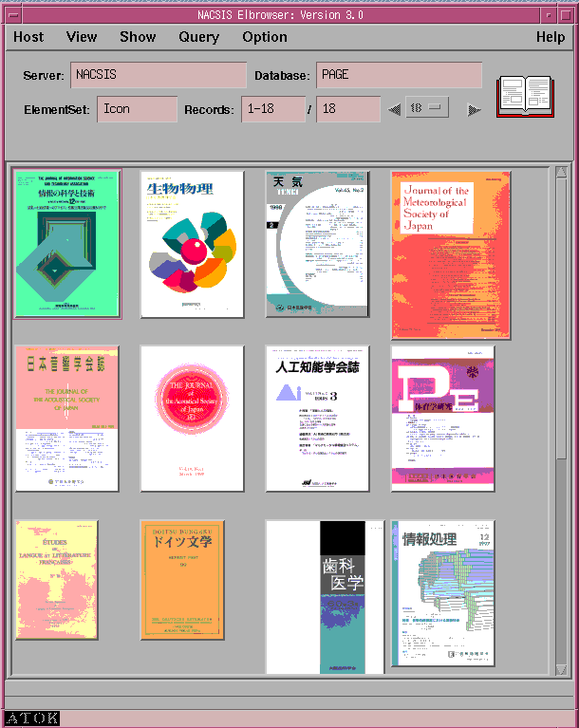Screen dimensions: 579x728
Task: Select the yellow Etudes Langue et Litterature cover
Action: tap(56, 580)
